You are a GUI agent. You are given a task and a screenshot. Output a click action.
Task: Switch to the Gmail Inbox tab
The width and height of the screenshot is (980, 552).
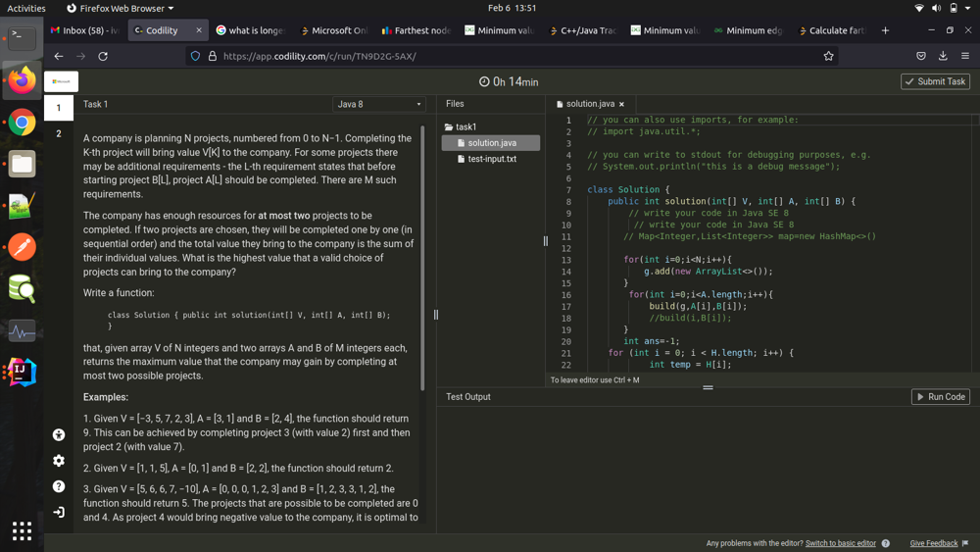click(85, 30)
